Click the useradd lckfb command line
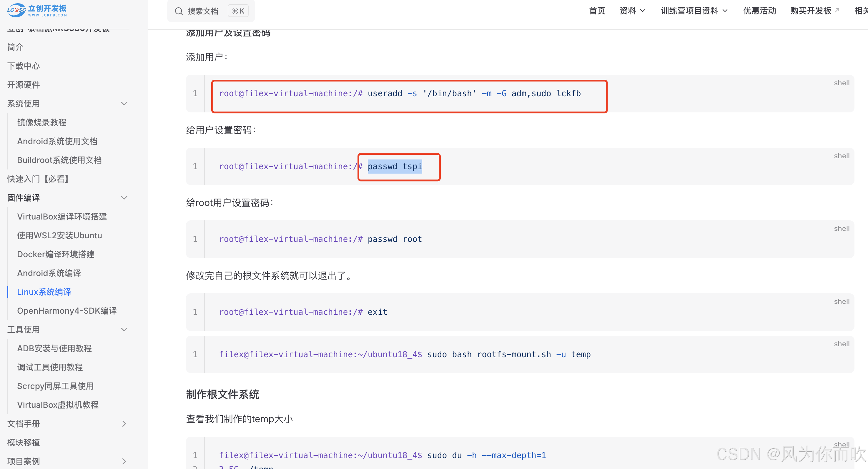 pyautogui.click(x=400, y=94)
